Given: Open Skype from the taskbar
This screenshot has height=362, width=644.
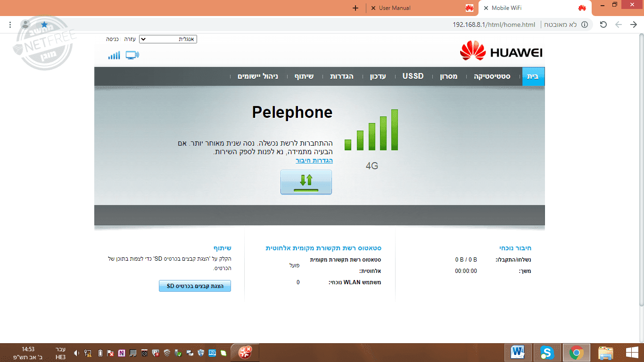Looking at the screenshot, I should coord(547,353).
